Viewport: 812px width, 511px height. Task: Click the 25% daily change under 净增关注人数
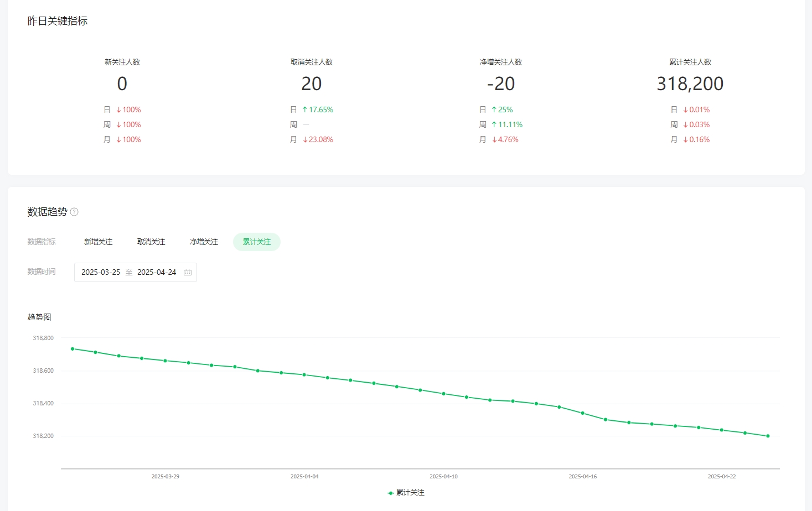(x=502, y=109)
